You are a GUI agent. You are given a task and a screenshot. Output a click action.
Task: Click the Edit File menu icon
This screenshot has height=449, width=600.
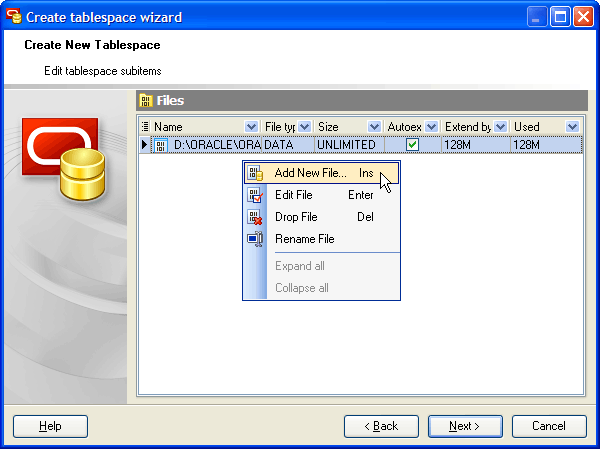255,195
